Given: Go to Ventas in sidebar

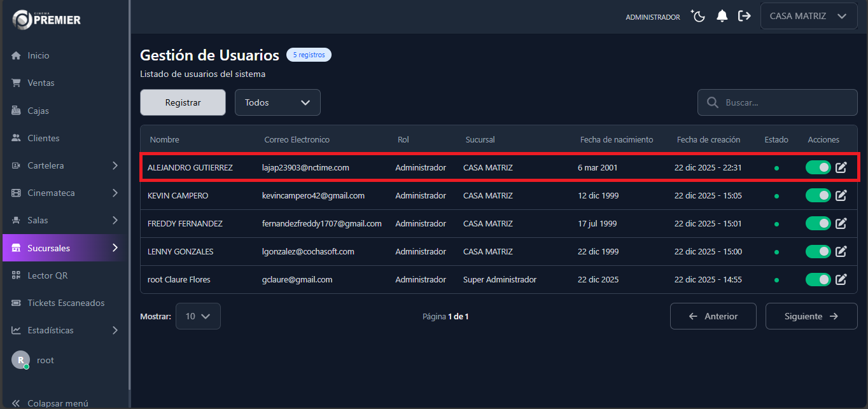Looking at the screenshot, I should 41,83.
